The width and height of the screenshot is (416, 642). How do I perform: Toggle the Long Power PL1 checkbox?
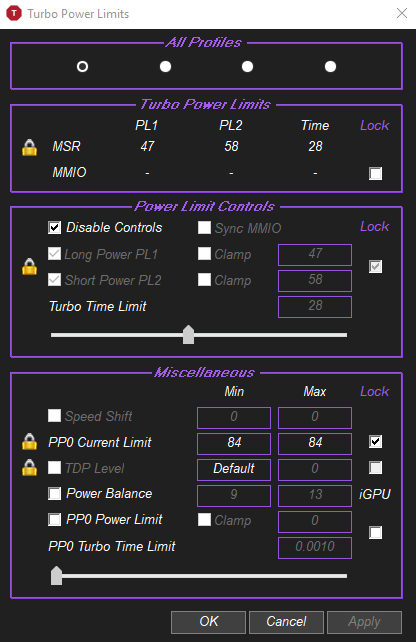pyautogui.click(x=54, y=254)
